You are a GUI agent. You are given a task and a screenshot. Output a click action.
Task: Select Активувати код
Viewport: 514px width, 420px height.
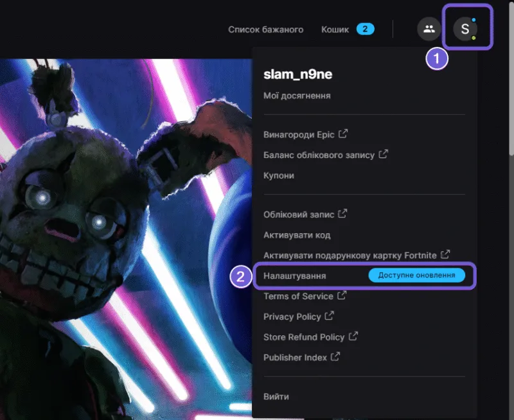click(x=297, y=235)
